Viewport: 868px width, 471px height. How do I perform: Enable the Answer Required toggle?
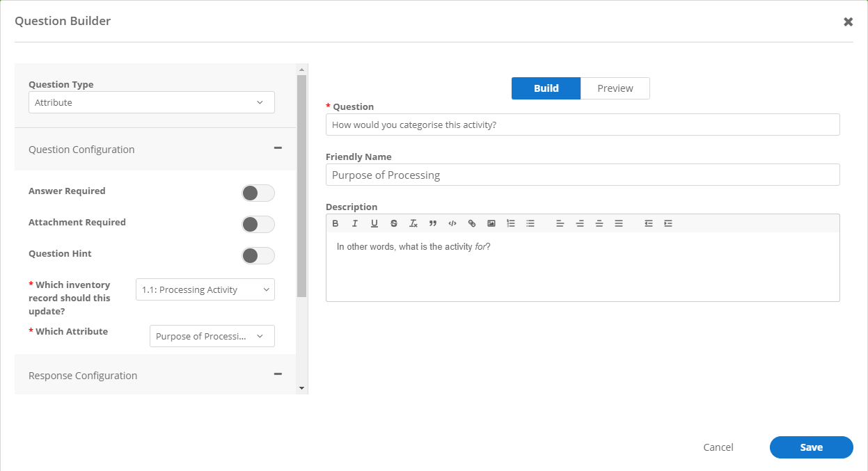(258, 193)
